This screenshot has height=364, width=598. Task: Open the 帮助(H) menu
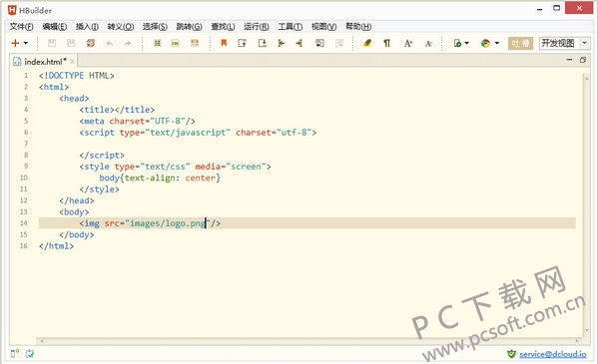coord(358,26)
